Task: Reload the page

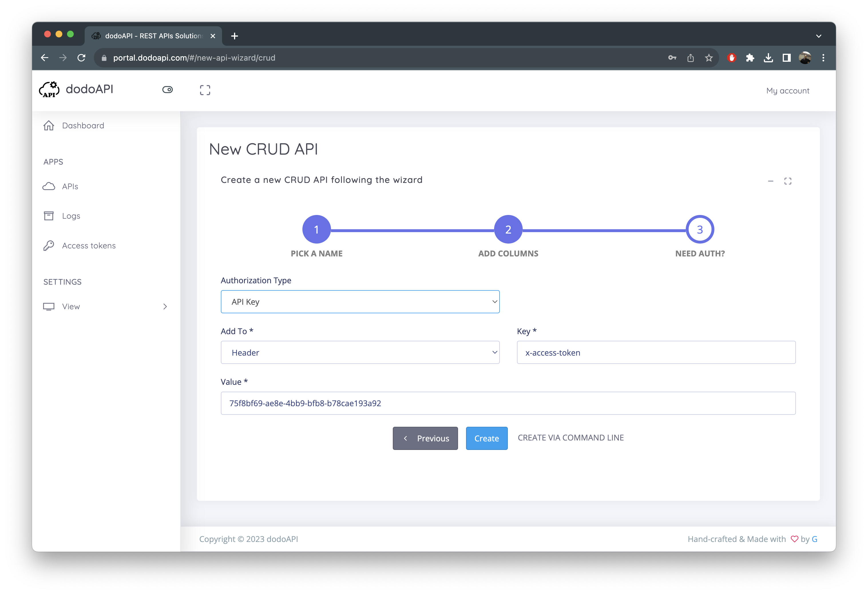Action: (x=82, y=58)
